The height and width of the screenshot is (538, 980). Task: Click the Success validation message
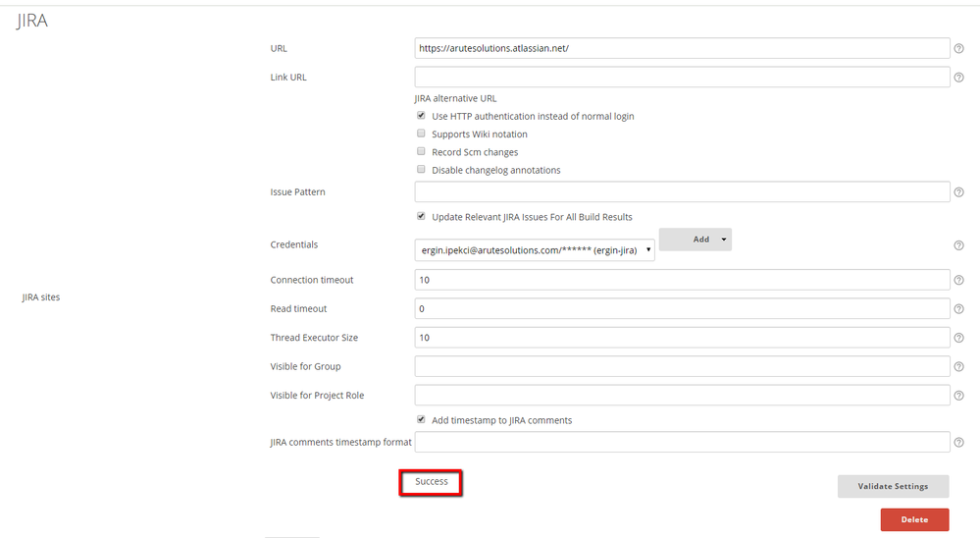pos(432,482)
